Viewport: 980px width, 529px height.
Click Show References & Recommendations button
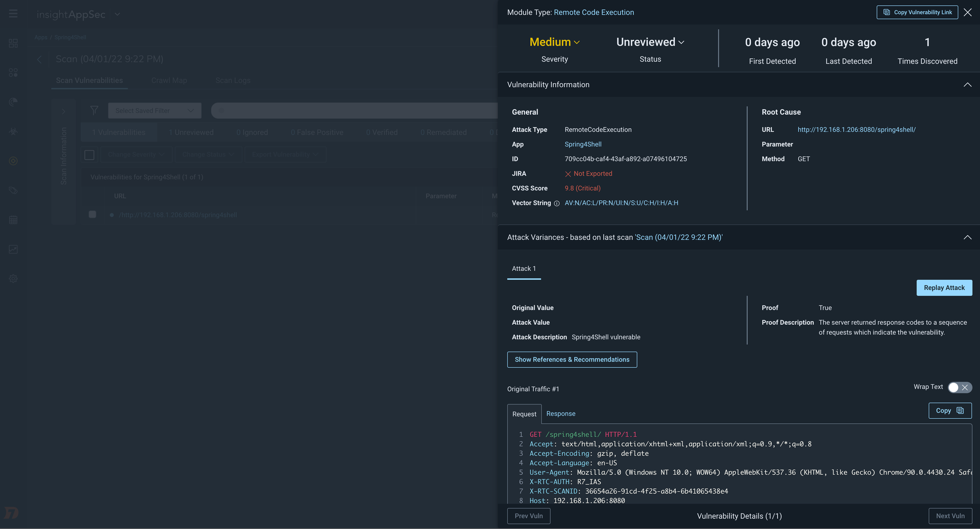(572, 360)
